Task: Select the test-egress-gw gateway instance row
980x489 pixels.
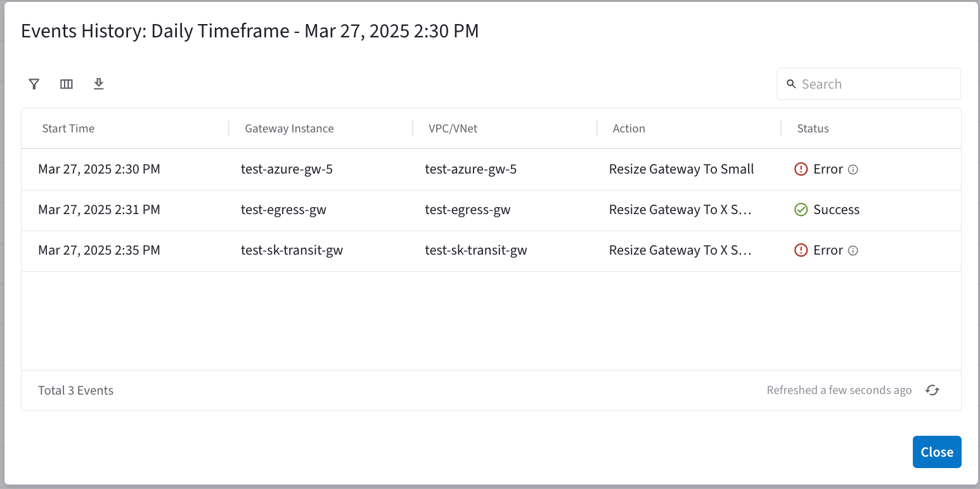Action: [x=283, y=210]
